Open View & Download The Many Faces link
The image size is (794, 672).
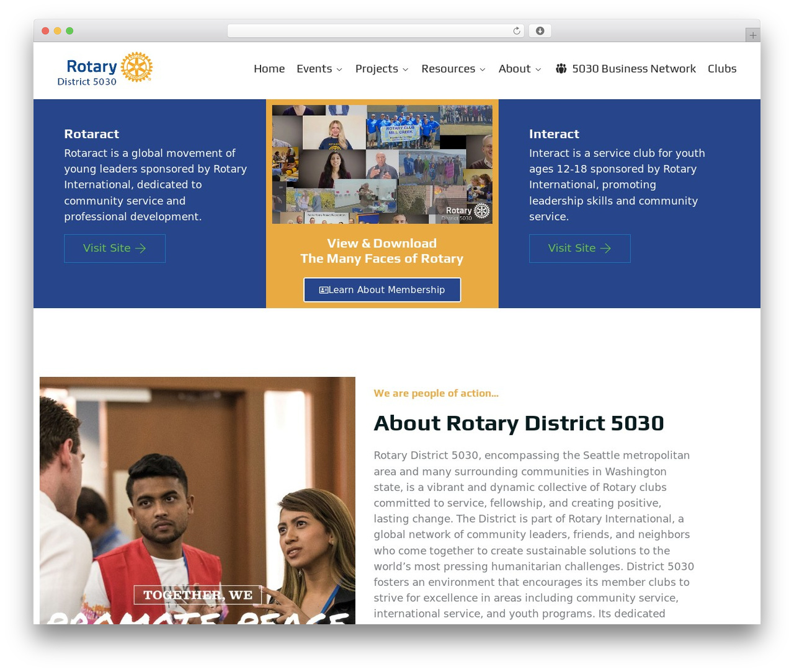pos(382,251)
